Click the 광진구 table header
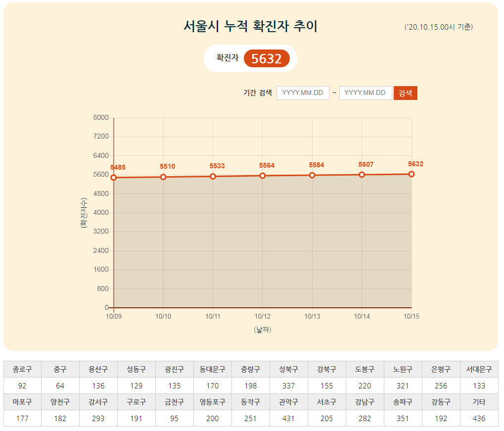The image size is (504, 431). tap(175, 369)
